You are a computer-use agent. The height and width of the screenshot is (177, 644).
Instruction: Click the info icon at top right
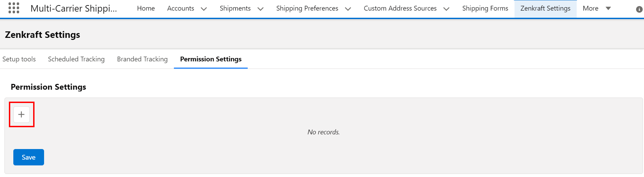[639, 9]
